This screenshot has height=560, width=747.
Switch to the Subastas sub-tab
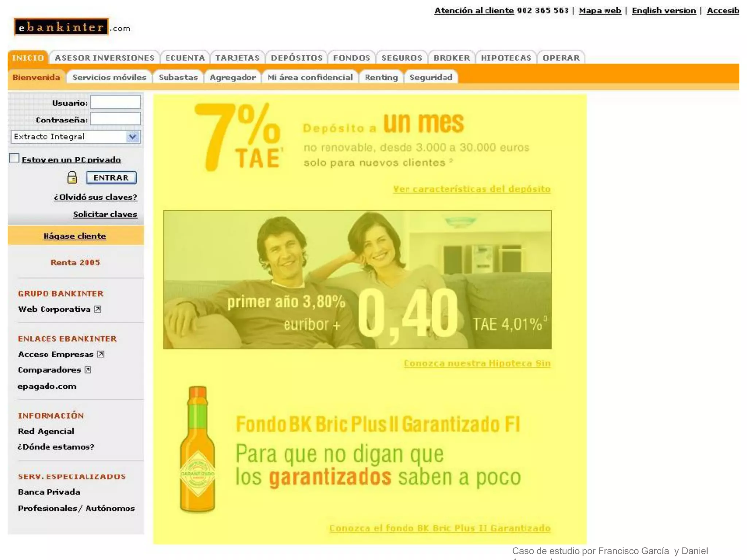pos(178,77)
